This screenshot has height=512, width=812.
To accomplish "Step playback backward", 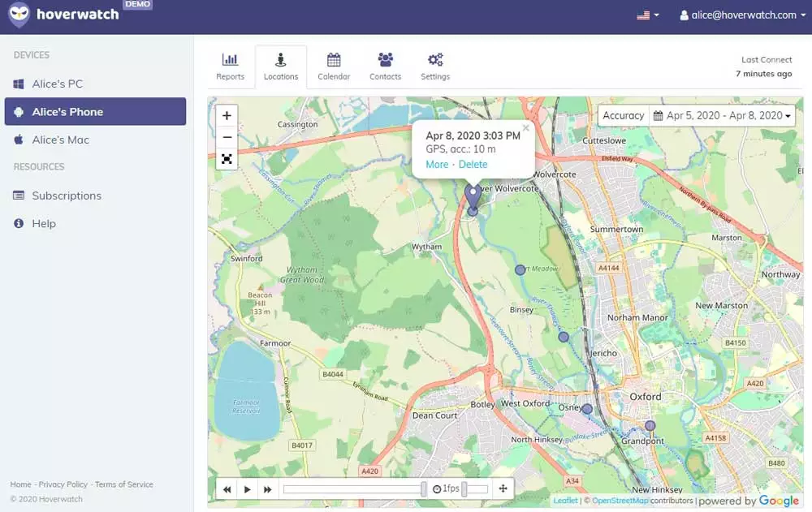I will click(x=227, y=488).
